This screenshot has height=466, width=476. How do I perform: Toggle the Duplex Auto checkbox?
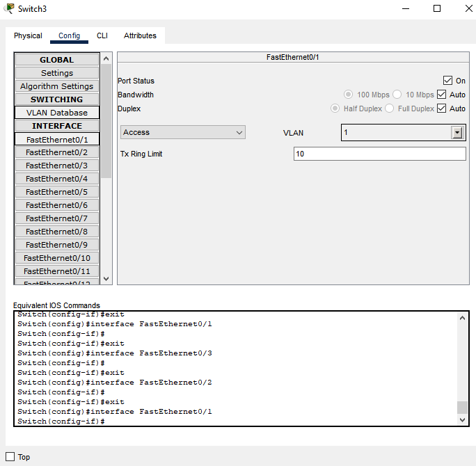click(x=442, y=109)
